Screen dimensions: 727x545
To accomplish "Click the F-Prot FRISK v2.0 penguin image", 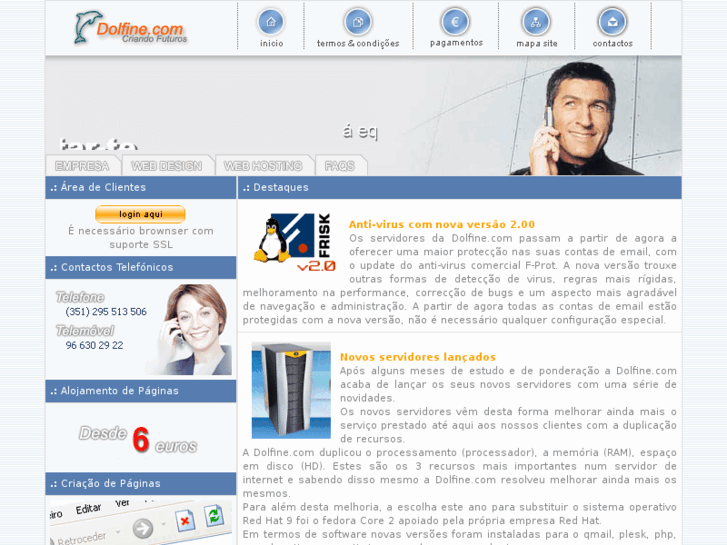I will point(294,242).
